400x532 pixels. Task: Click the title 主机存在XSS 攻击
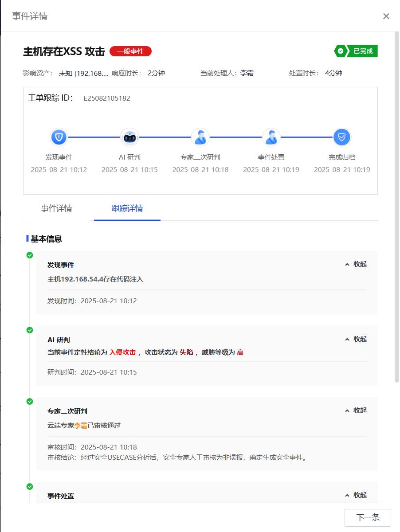(x=64, y=51)
